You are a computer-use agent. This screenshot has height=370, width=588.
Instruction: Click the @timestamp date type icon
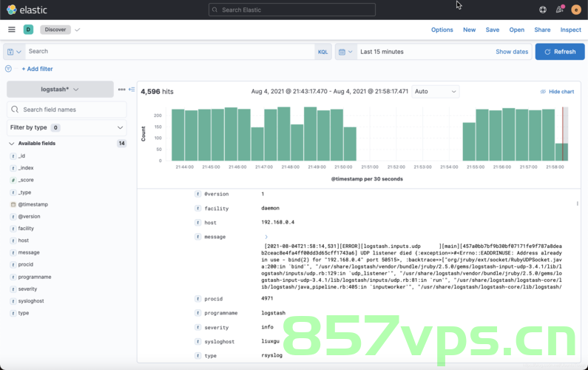point(13,204)
